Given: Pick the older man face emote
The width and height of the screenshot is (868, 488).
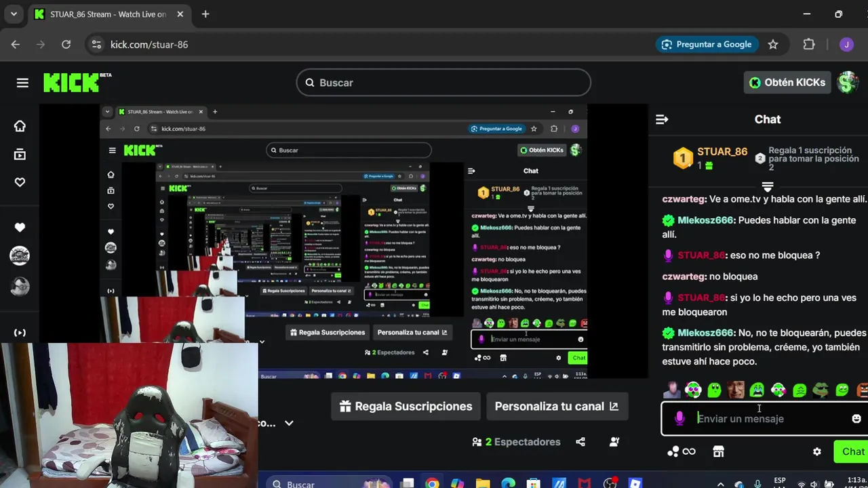Looking at the screenshot, I should [x=736, y=390].
